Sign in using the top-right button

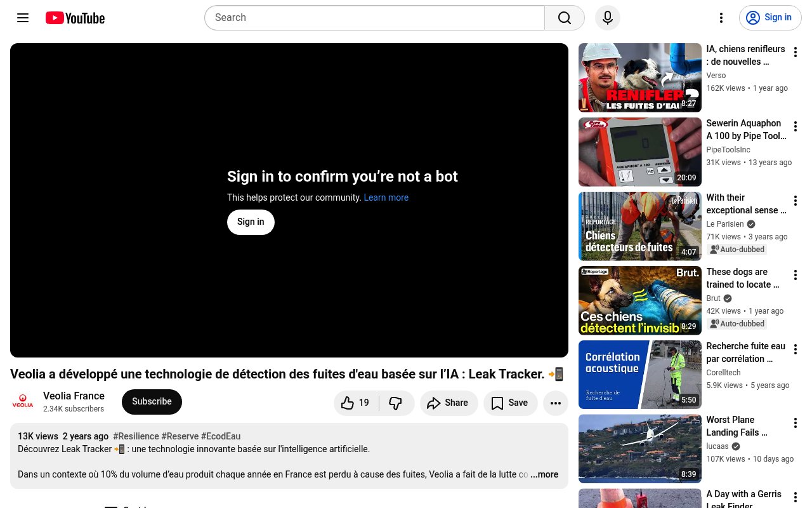[770, 18]
